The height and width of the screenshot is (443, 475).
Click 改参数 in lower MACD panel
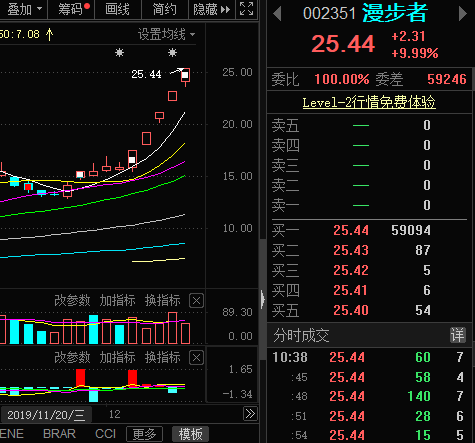coord(72,358)
